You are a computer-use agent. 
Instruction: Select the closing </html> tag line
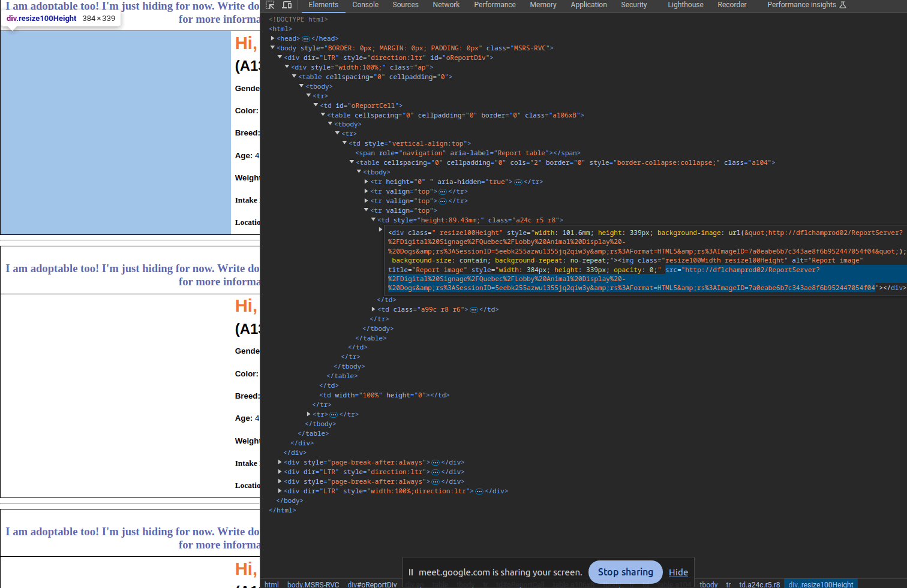click(x=283, y=511)
